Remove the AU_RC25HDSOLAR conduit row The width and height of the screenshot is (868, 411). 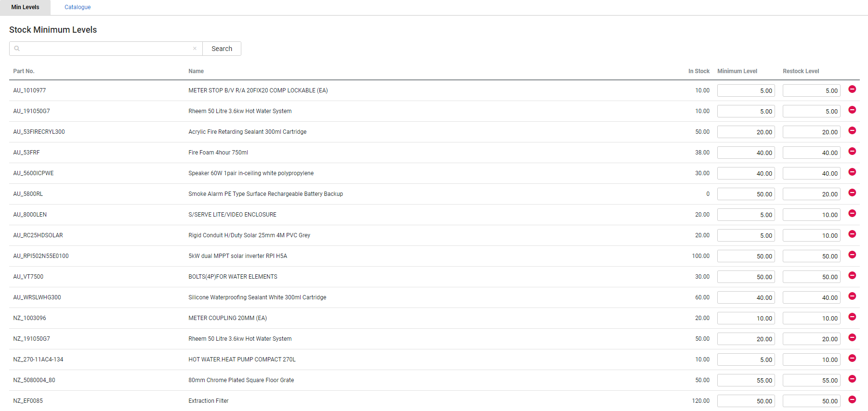[x=852, y=234]
